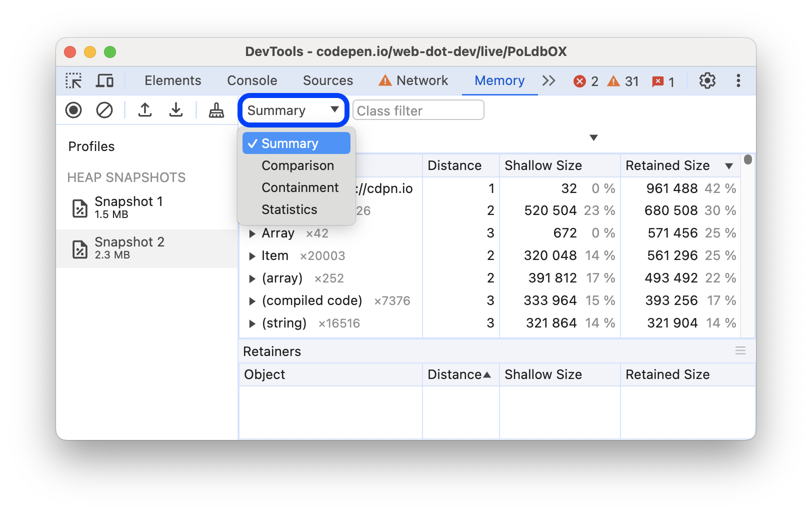This screenshot has height=514, width=812.
Task: Click the vertical scrollbar thumb
Action: [747, 159]
